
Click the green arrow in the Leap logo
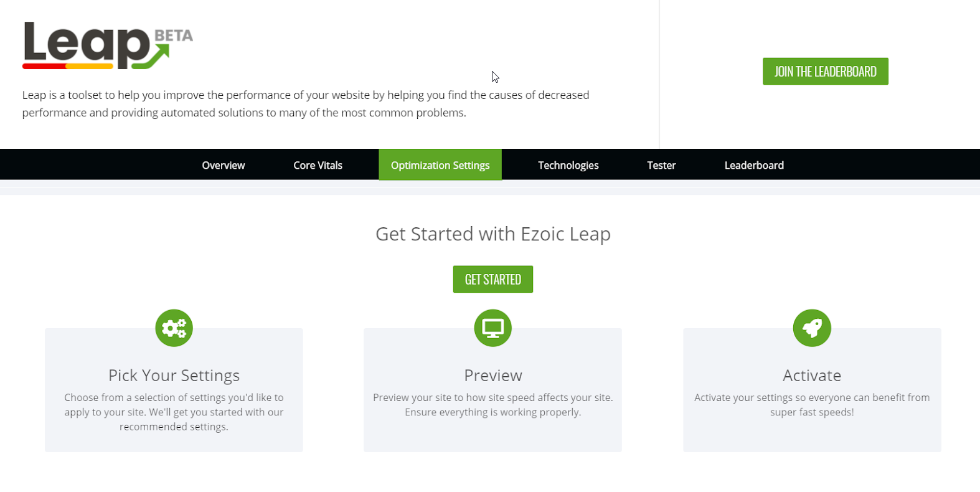153,57
